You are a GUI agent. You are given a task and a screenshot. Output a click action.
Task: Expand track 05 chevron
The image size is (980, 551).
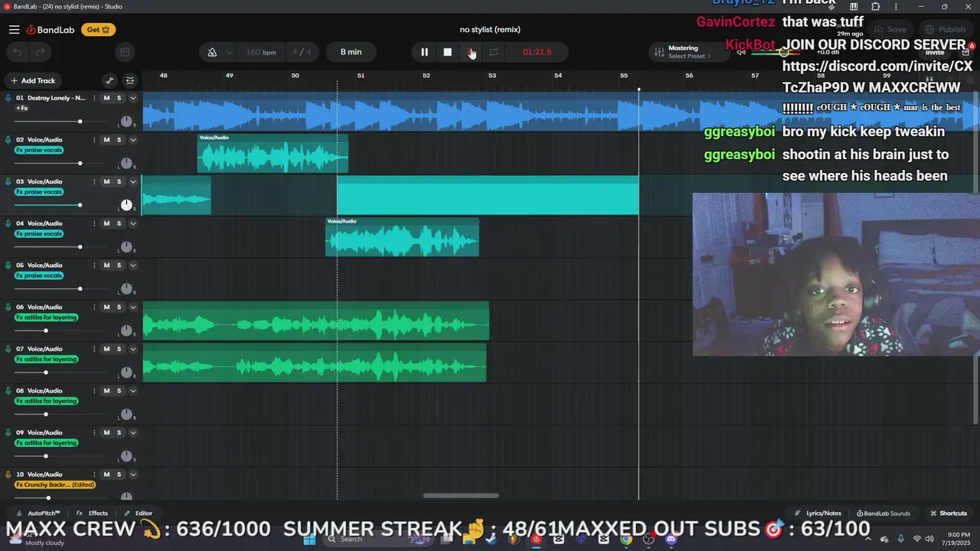coord(132,266)
